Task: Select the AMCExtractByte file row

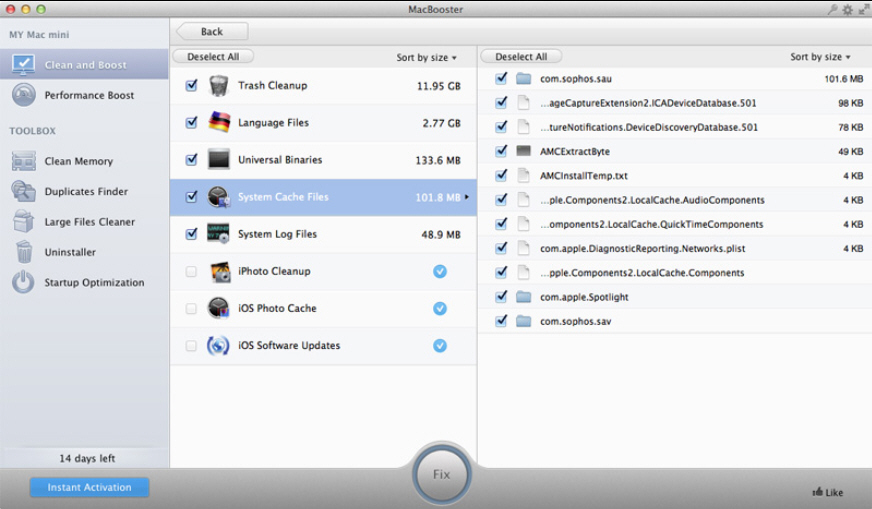Action: pyautogui.click(x=675, y=151)
